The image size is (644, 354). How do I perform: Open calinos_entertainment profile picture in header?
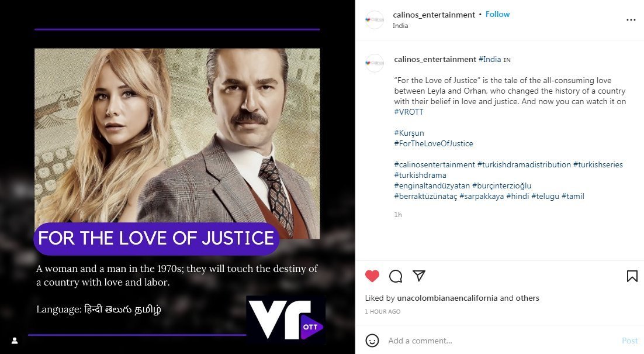click(x=374, y=20)
